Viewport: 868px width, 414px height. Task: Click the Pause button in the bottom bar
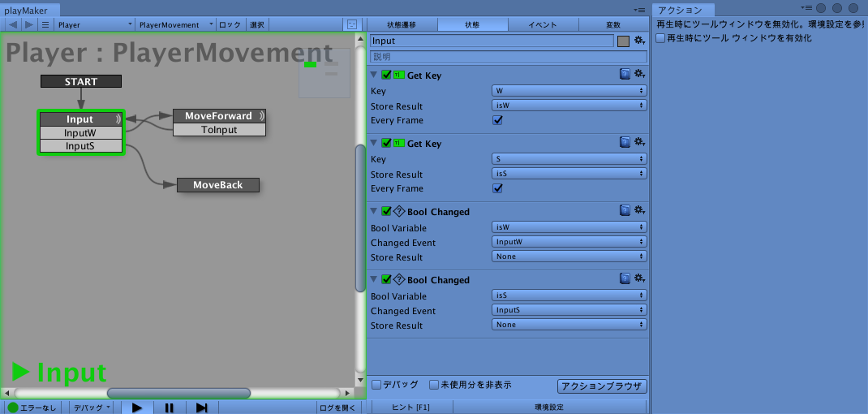tap(170, 408)
